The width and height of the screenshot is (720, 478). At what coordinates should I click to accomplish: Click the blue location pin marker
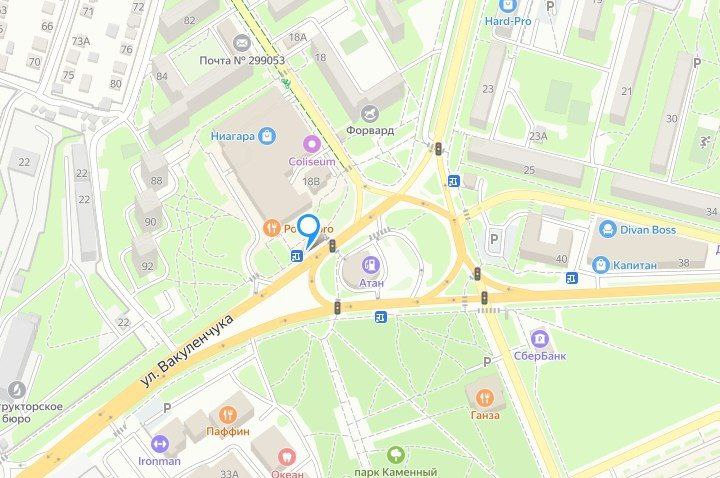(309, 231)
